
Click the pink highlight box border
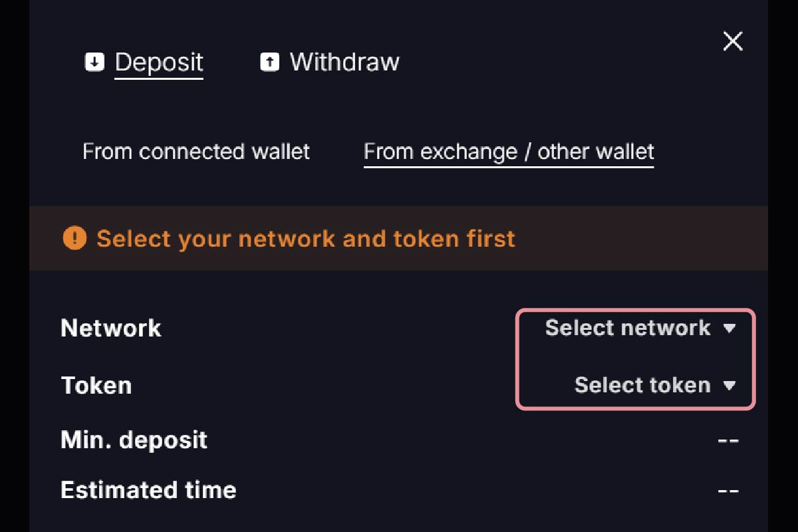(x=517, y=359)
